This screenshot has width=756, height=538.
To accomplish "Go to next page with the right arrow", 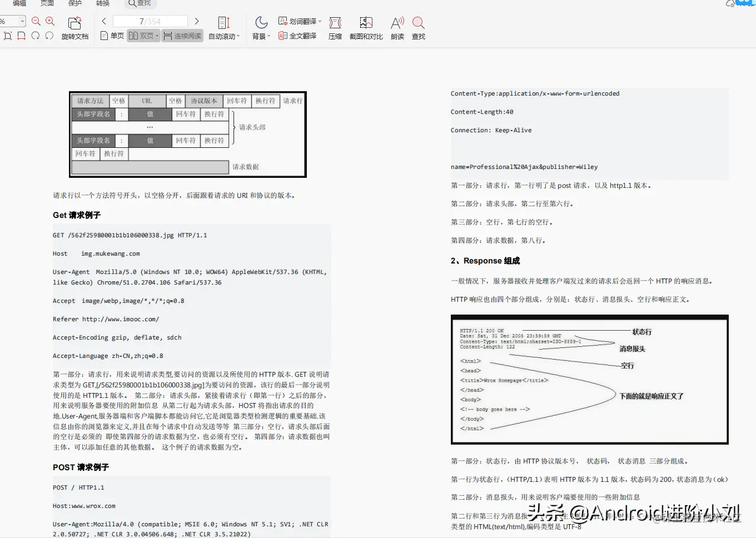I will click(197, 21).
